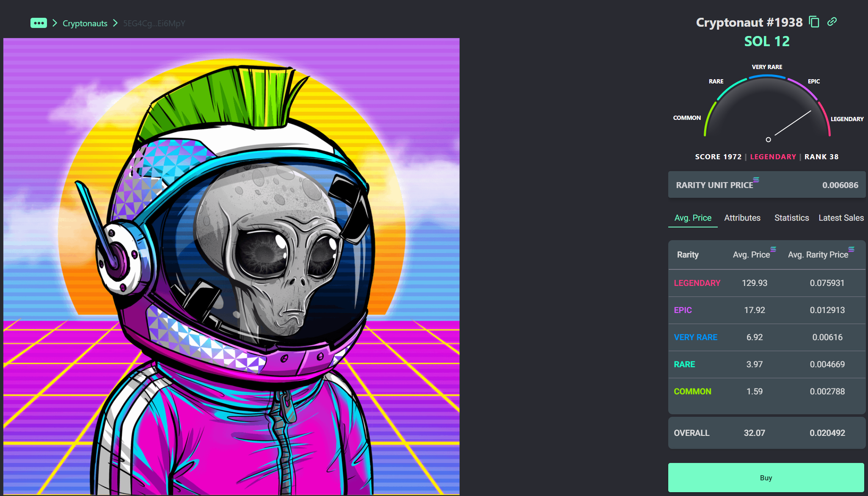Click Solana icon next to Avg. Rarity Price header
The height and width of the screenshot is (496, 868).
pyautogui.click(x=851, y=249)
